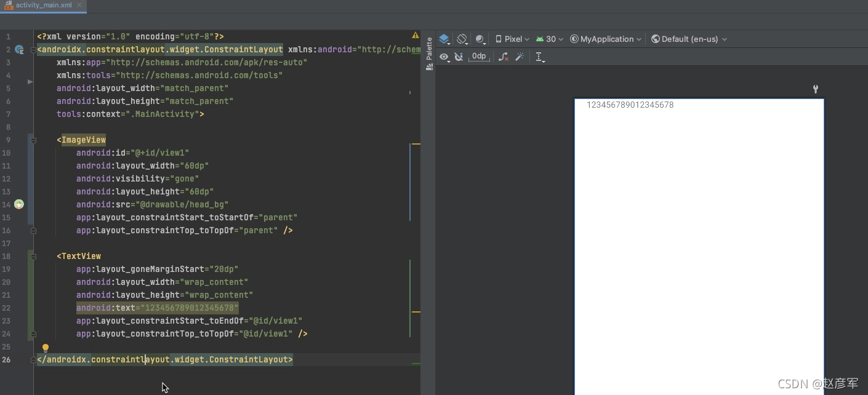The image size is (868, 395).
Task: Click the warning triangle in editor corner
Action: tap(416, 36)
